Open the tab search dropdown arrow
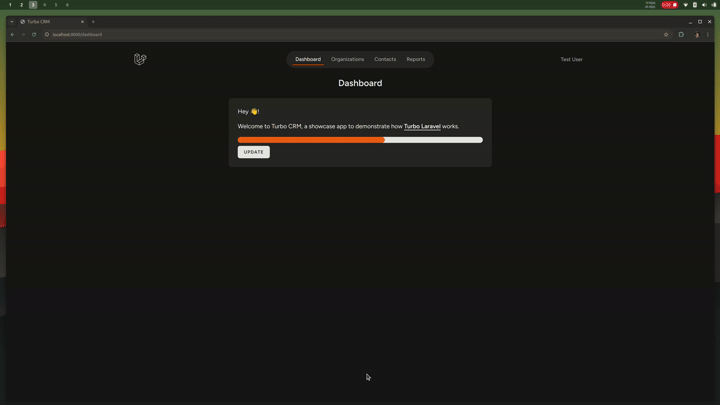 tap(12, 22)
